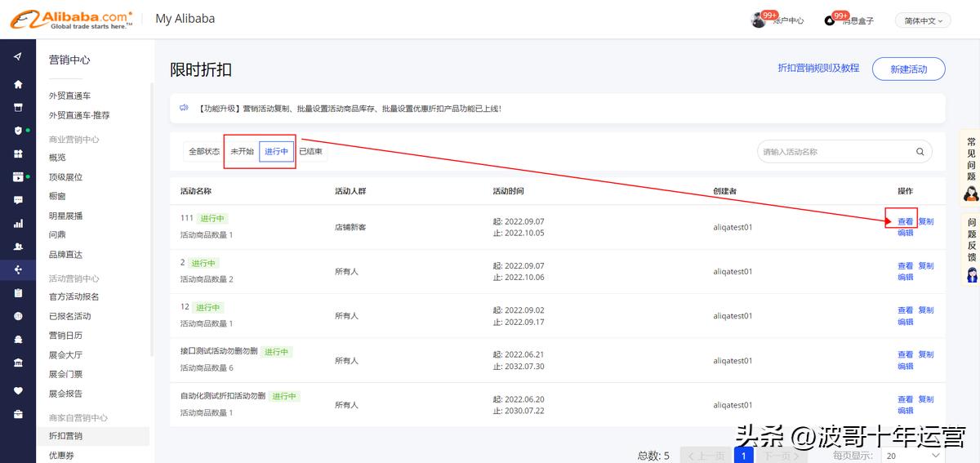
Task: Click 查看 for activity 111
Action: pos(905,221)
